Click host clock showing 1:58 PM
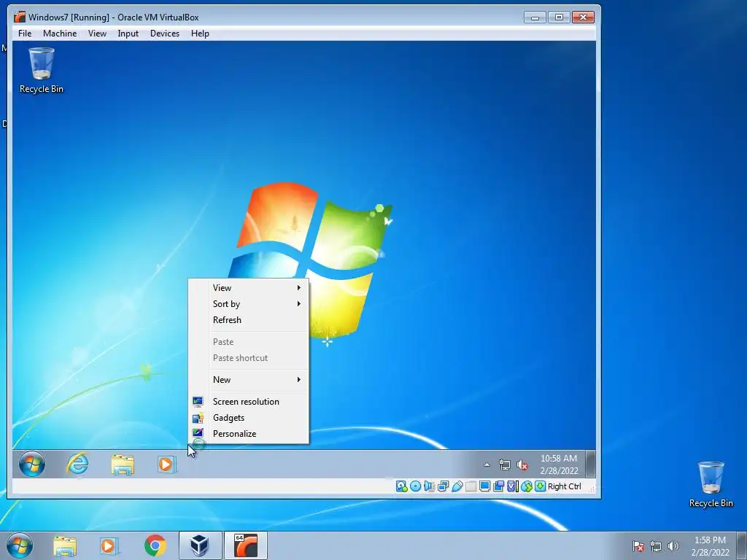Image resolution: width=747 pixels, height=560 pixels. [x=710, y=546]
